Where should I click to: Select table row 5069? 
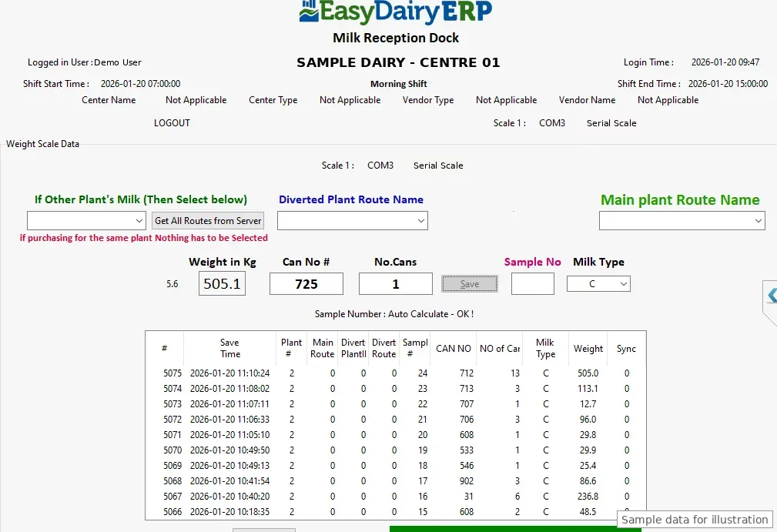(x=396, y=465)
